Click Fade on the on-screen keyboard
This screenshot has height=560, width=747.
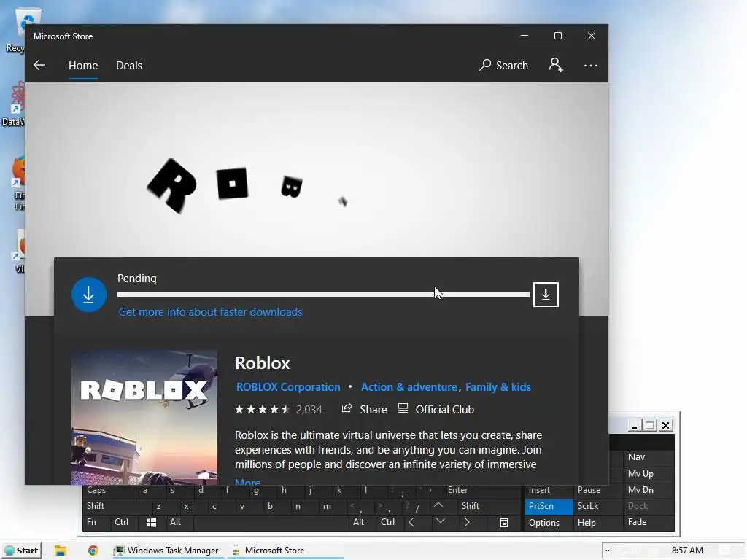click(x=649, y=522)
